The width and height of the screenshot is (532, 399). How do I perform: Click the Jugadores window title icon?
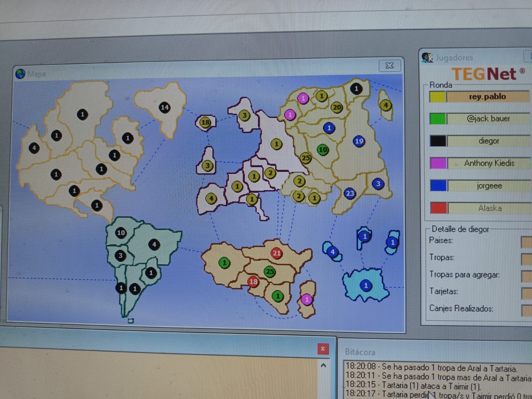coord(427,57)
